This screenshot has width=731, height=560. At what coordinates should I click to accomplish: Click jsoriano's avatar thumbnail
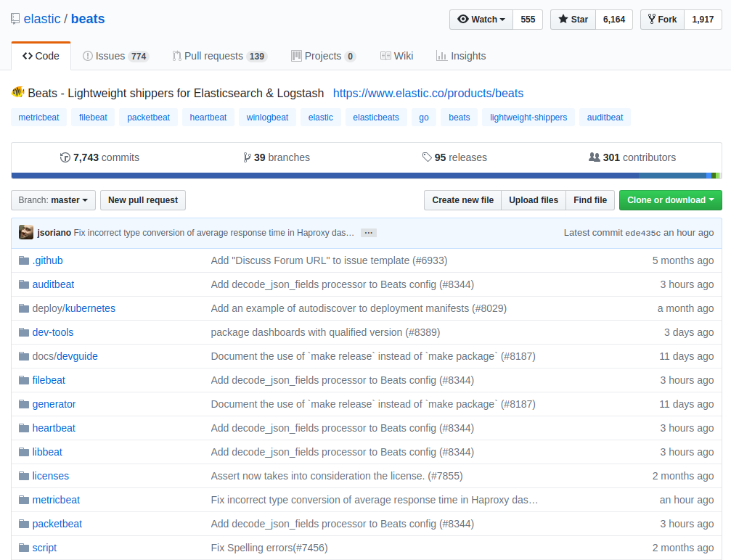coord(26,232)
